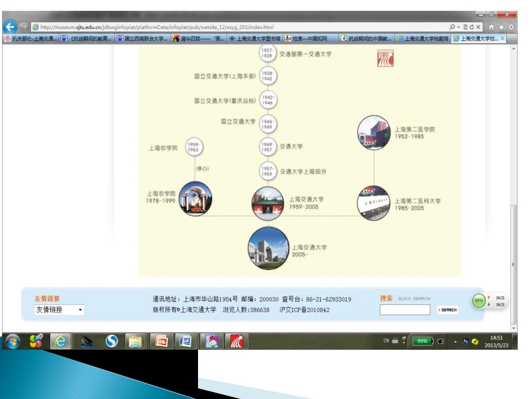
Task: Click the 1949-1957 timeline circle
Action: click(x=267, y=147)
